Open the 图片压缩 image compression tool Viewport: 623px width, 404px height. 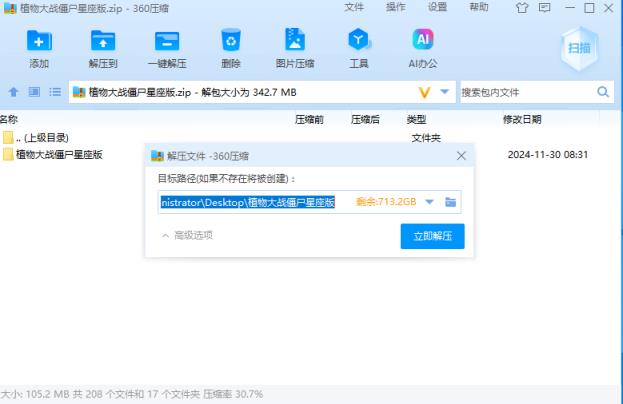[295, 40]
